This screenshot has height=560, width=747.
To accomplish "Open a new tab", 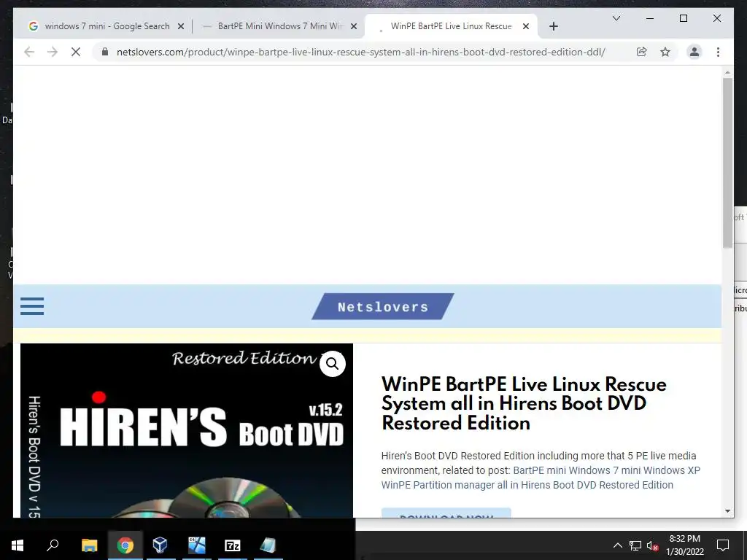I will (x=553, y=26).
